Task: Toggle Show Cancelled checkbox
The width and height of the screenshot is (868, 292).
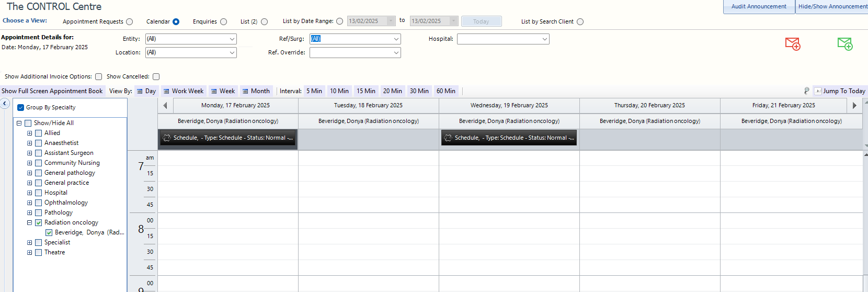Action: coord(156,77)
